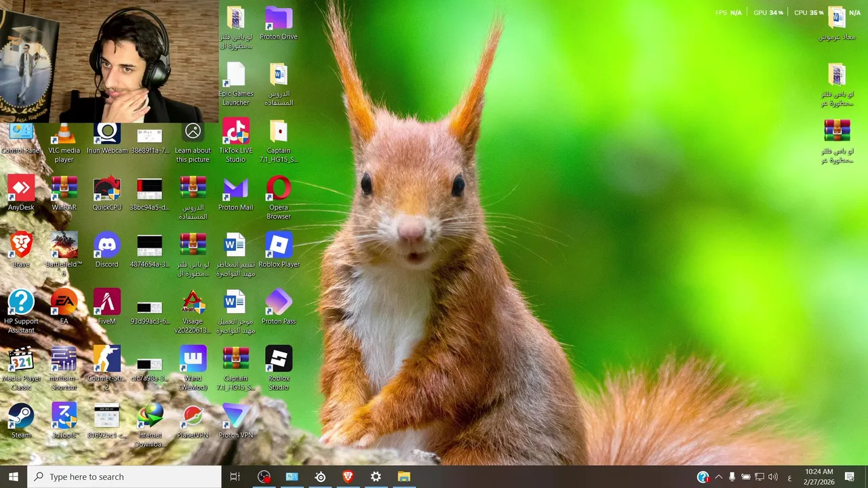This screenshot has width=868, height=488.
Task: Select the HP Support Assistant desktop icon
Action: [x=21, y=312]
